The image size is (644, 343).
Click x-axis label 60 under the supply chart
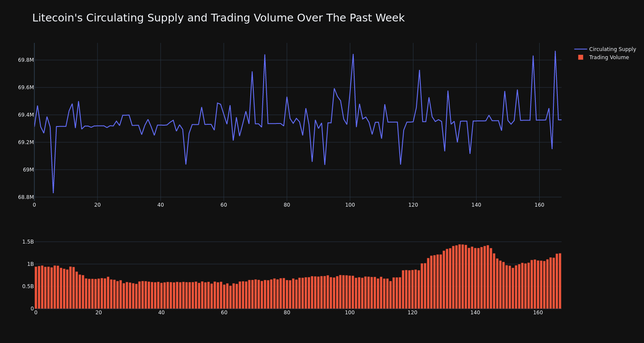coord(224,205)
